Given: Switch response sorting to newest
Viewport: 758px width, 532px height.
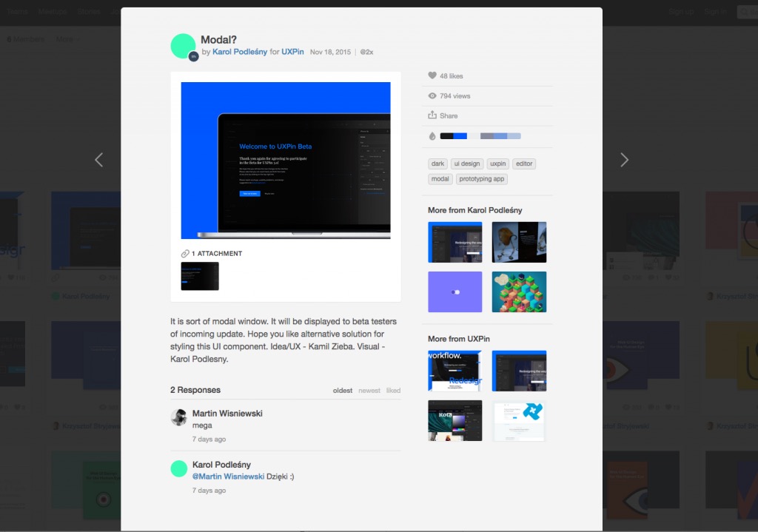Looking at the screenshot, I should 369,390.
